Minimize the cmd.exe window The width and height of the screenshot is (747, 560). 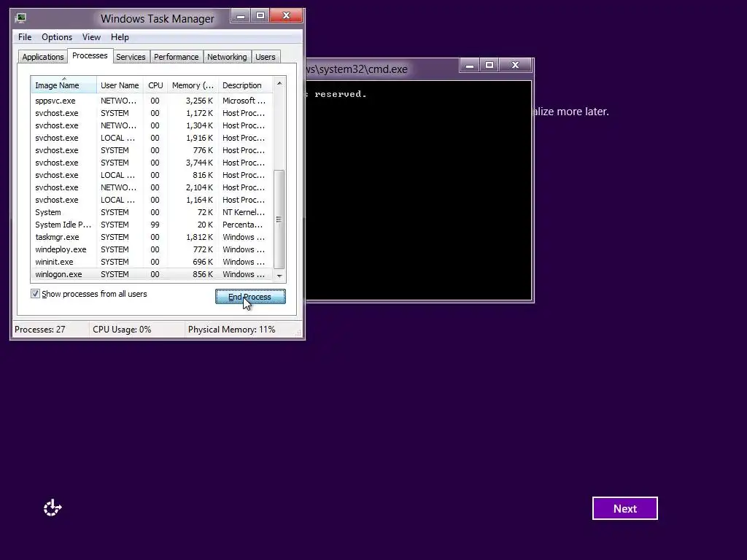pos(469,65)
